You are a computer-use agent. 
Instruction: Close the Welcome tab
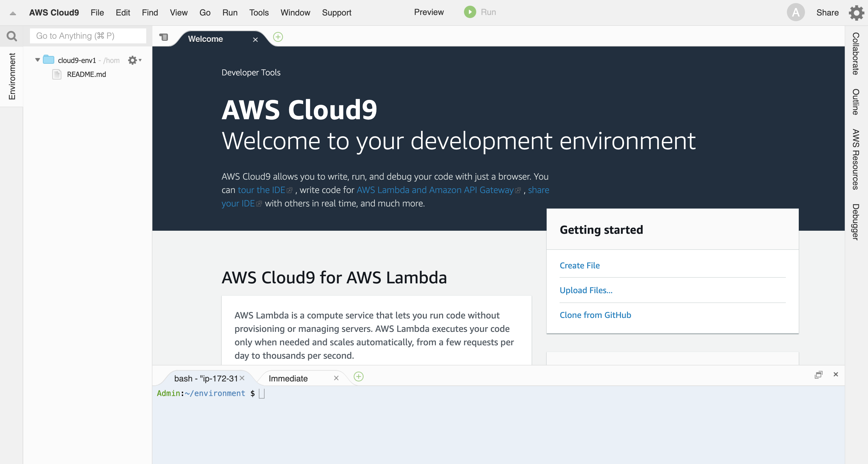click(255, 39)
